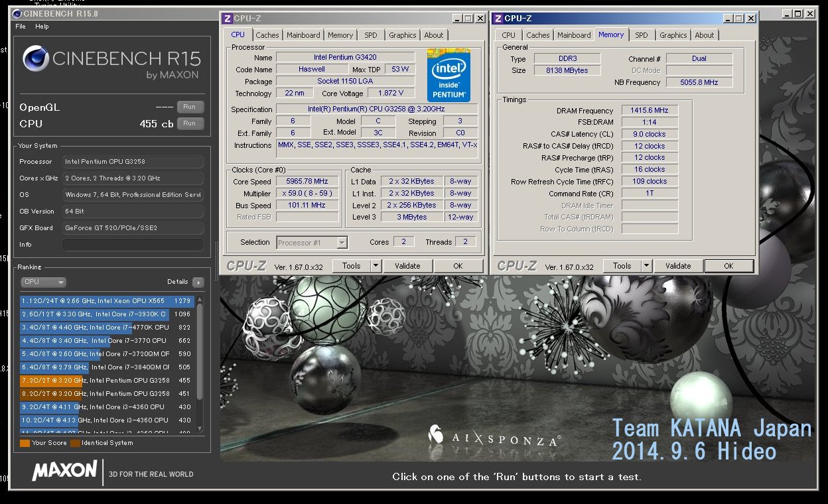Click OK in CPU-Z Memory window
The height and width of the screenshot is (504, 828).
728,266
